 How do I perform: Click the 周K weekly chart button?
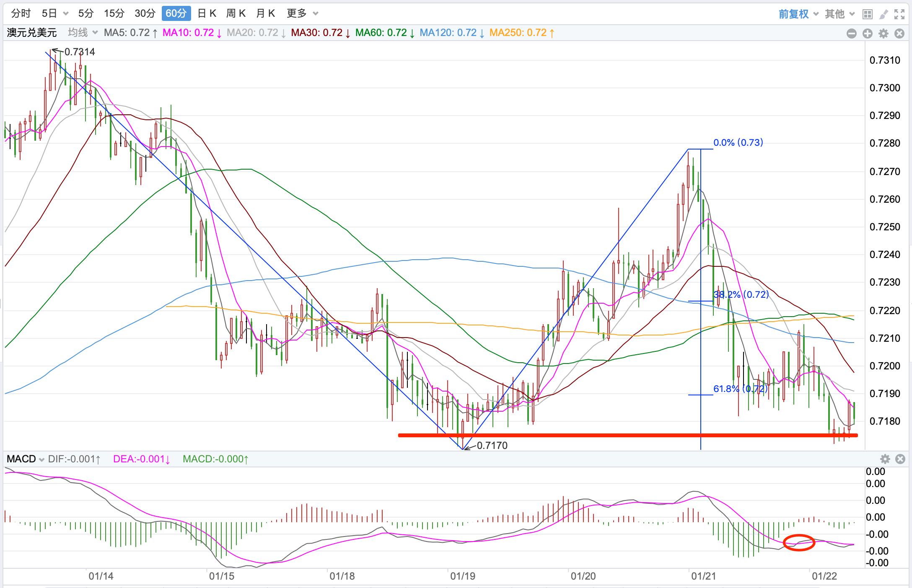click(236, 13)
